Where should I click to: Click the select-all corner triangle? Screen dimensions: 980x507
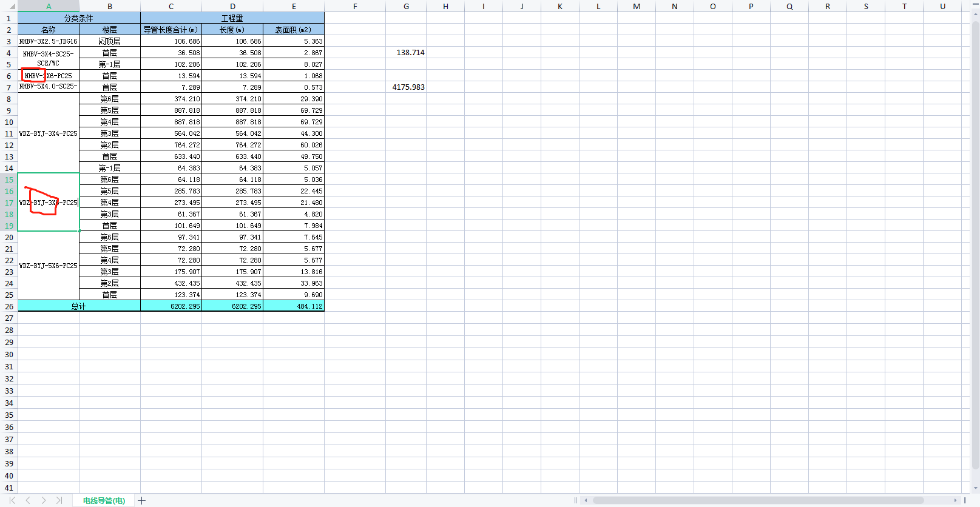(x=12, y=6)
